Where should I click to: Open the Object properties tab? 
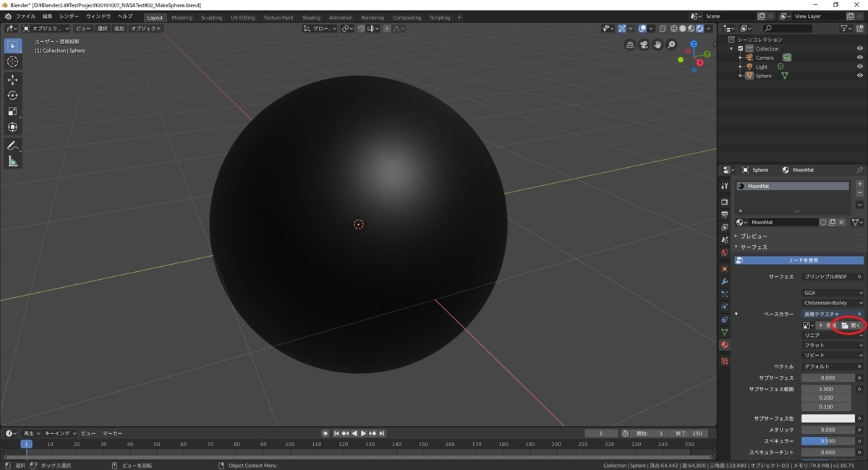tap(724, 268)
